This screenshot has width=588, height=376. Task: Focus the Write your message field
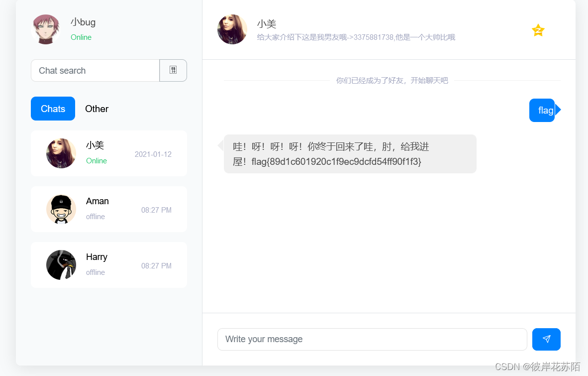click(x=372, y=339)
